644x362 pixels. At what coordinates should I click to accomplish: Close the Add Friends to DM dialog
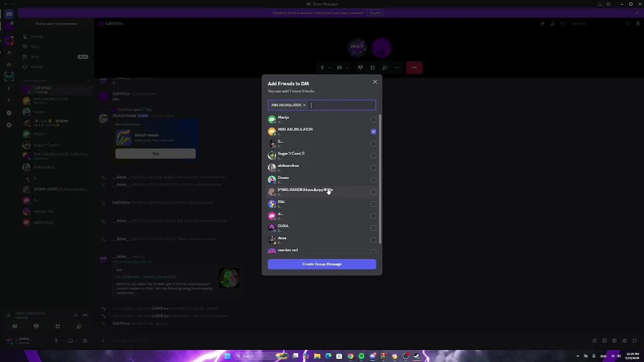[375, 81]
